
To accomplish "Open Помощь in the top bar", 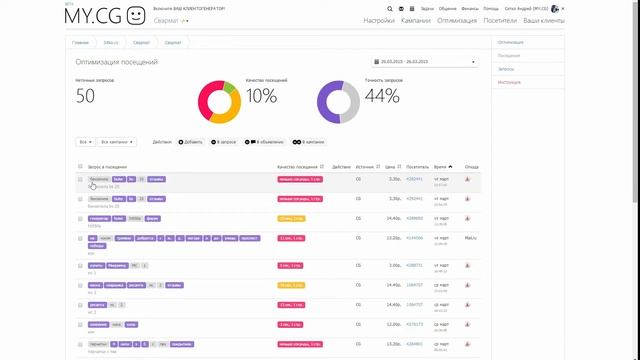I will (491, 9).
